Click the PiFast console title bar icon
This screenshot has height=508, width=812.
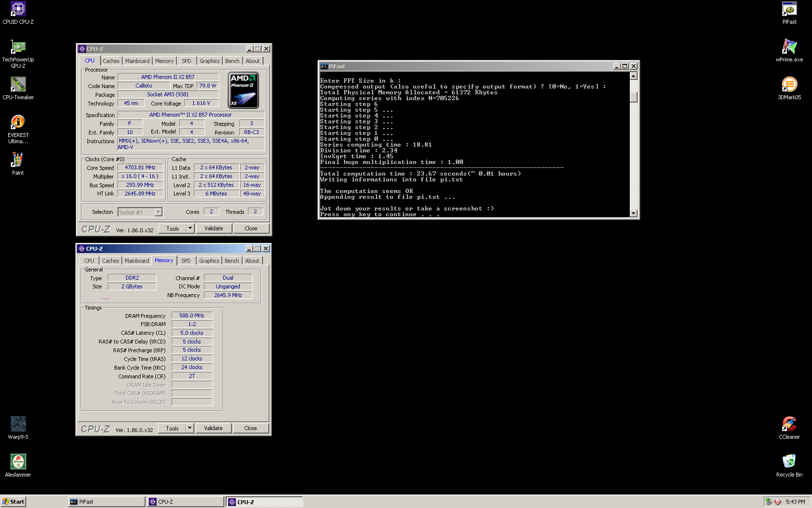(x=324, y=66)
